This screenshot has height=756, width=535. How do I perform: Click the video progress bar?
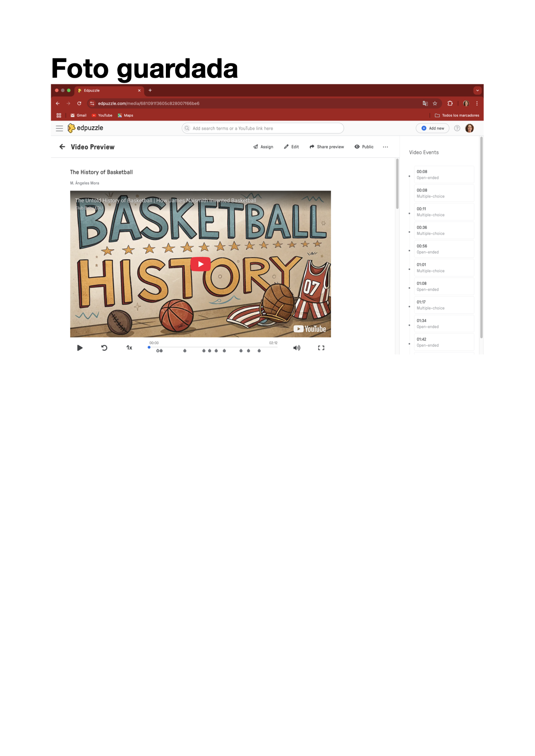213,347
